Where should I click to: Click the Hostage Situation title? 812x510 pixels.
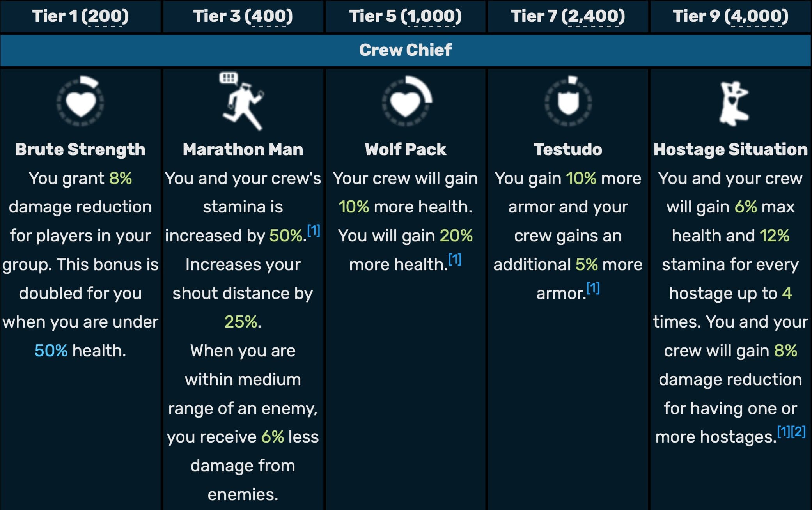click(730, 149)
